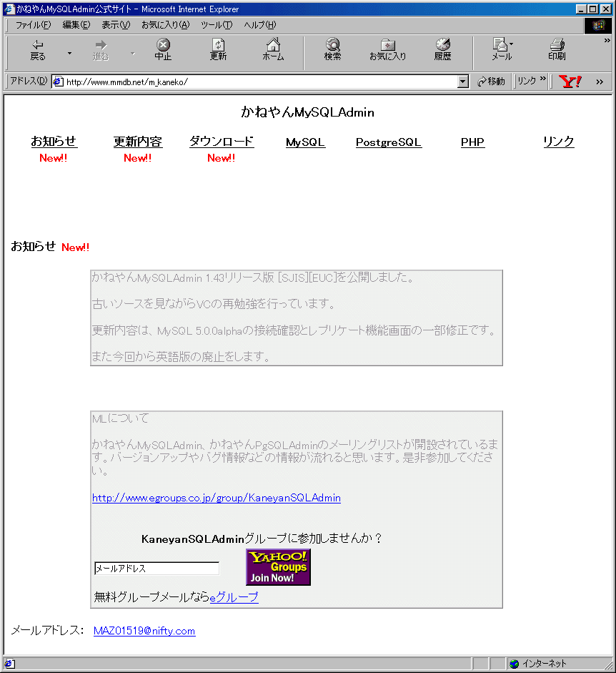Go back with the 戻る button

tap(38, 50)
